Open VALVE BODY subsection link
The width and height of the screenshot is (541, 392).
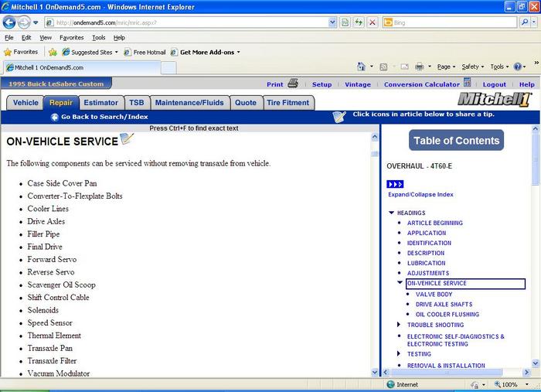[434, 295]
